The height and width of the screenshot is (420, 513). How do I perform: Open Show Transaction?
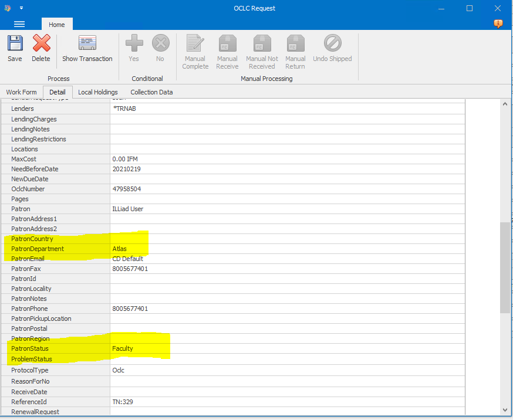[87, 49]
